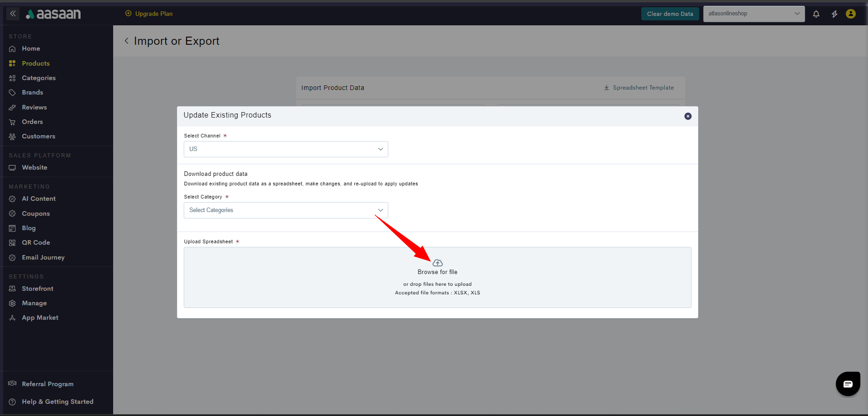Image resolution: width=868 pixels, height=416 pixels.
Task: Go back using the arrow beside Import or Export
Action: pos(127,41)
